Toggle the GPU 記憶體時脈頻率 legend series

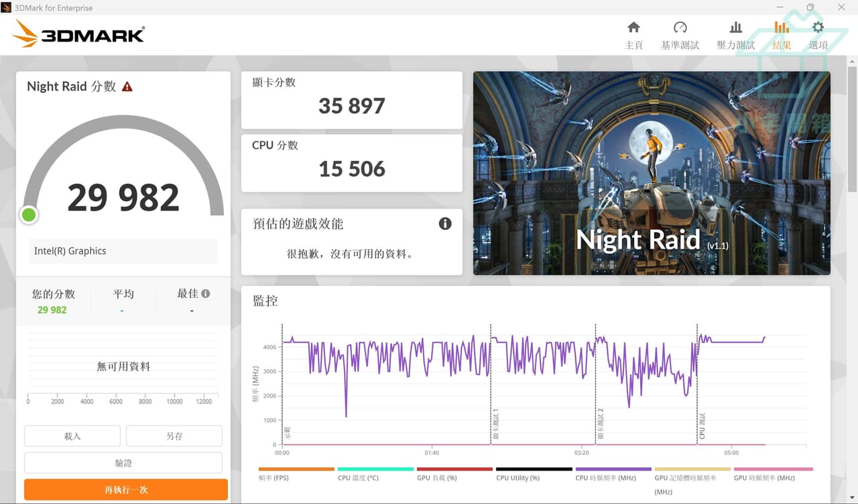point(692,481)
